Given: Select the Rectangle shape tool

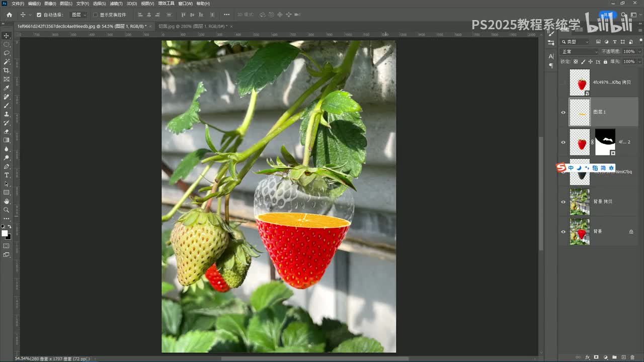Looking at the screenshot, I should pyautogui.click(x=7, y=193).
